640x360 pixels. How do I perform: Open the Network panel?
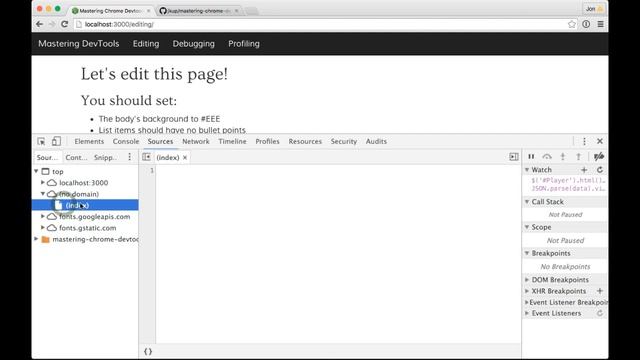[x=196, y=141]
